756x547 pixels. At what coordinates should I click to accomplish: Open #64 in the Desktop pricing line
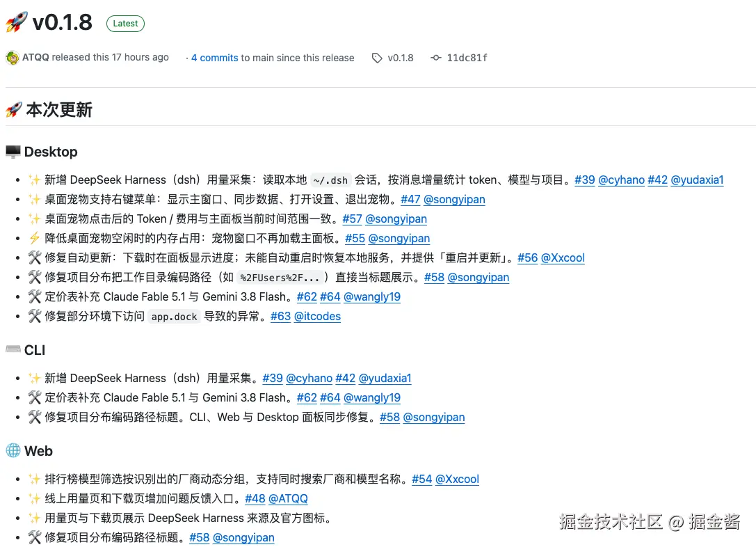[x=330, y=296]
